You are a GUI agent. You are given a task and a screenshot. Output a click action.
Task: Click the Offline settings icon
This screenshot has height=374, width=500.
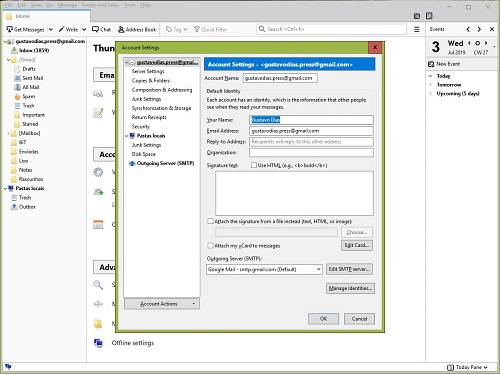[98, 343]
